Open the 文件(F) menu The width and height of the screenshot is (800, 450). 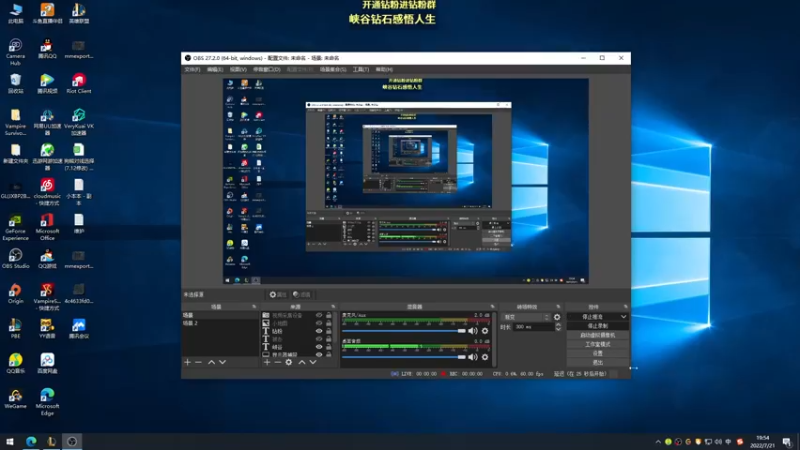click(192, 69)
